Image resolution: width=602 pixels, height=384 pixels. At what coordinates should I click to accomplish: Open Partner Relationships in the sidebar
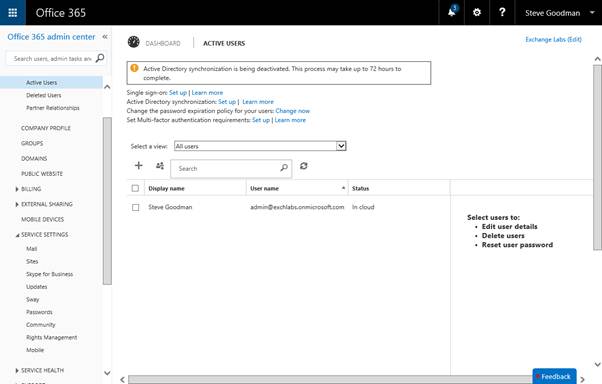(53, 108)
